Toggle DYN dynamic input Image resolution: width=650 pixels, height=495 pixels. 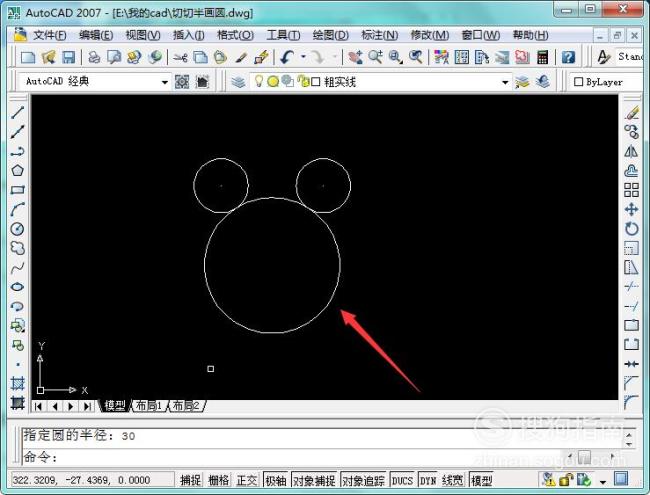tap(428, 480)
